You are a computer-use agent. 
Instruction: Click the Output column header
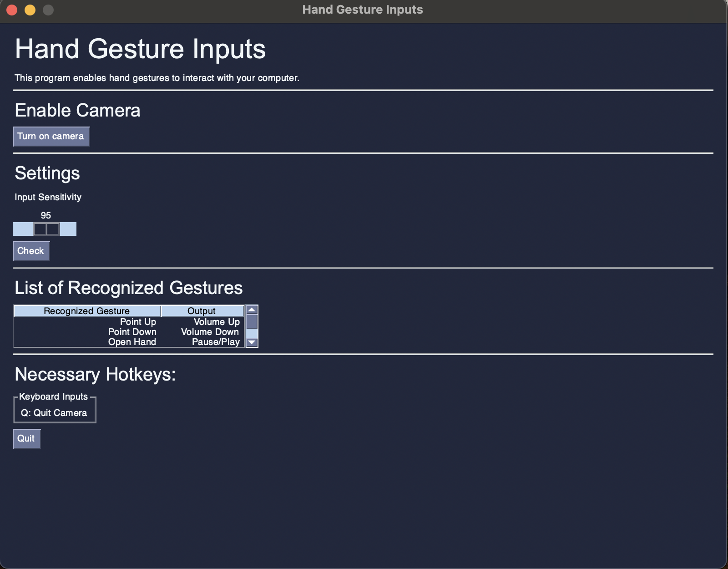(x=202, y=311)
